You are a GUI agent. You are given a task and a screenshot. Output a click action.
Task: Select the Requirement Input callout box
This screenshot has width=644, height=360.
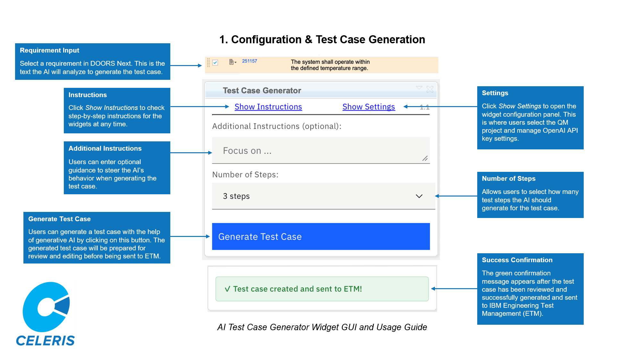93,61
